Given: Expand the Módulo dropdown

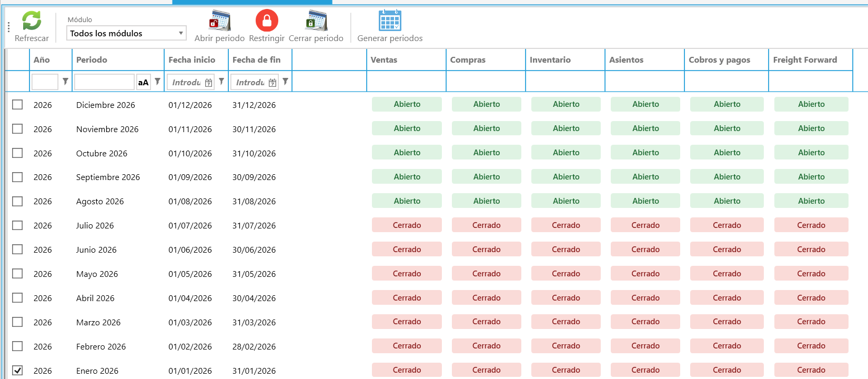Looking at the screenshot, I should pyautogui.click(x=180, y=33).
